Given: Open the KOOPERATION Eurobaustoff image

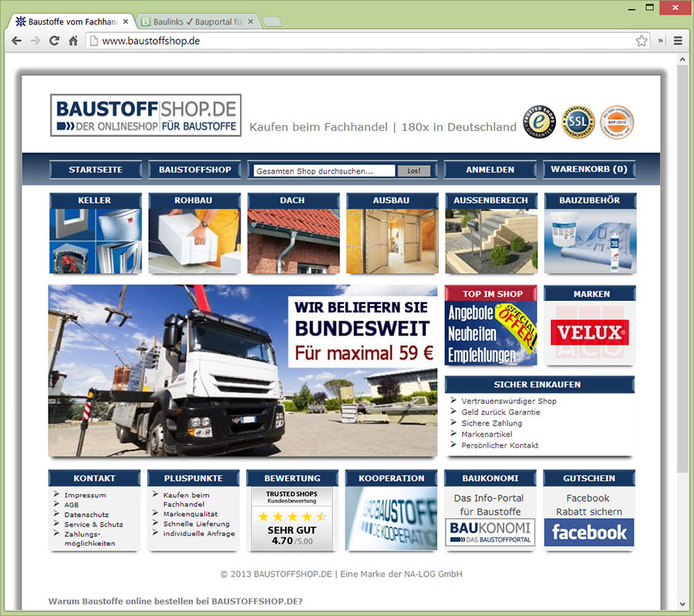Looking at the screenshot, I should [x=391, y=519].
